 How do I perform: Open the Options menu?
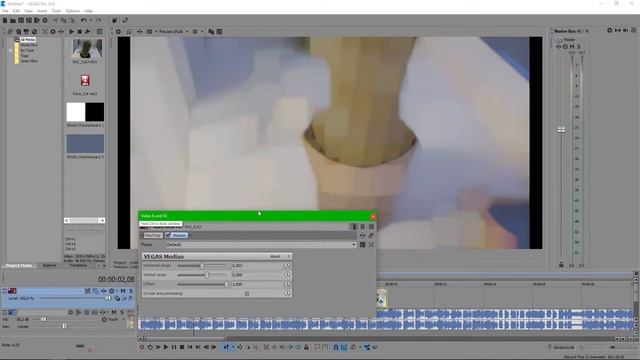[73, 11]
